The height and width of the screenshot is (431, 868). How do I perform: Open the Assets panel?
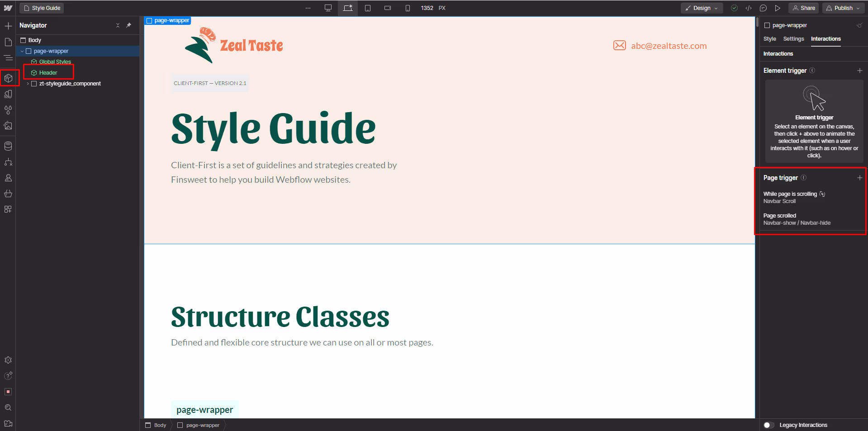coord(8,126)
